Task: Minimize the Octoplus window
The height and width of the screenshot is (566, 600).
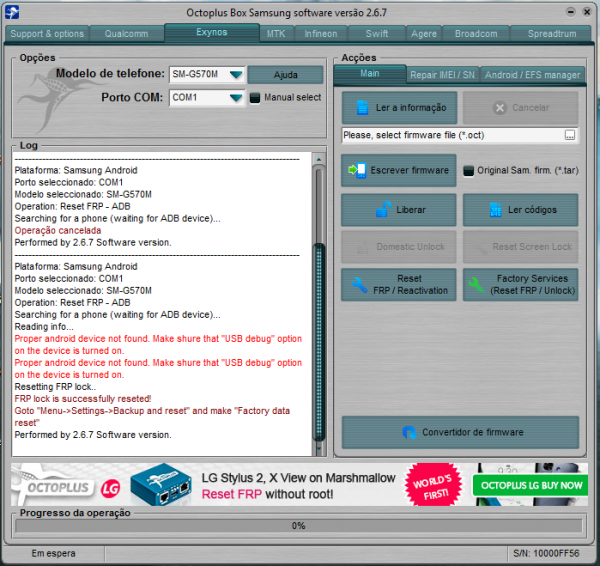Action: 571,12
